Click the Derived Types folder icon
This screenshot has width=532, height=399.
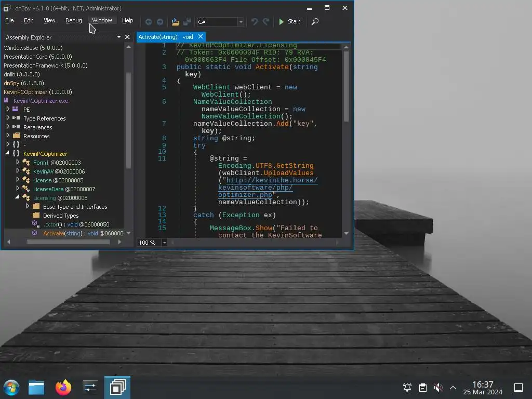[36, 215]
